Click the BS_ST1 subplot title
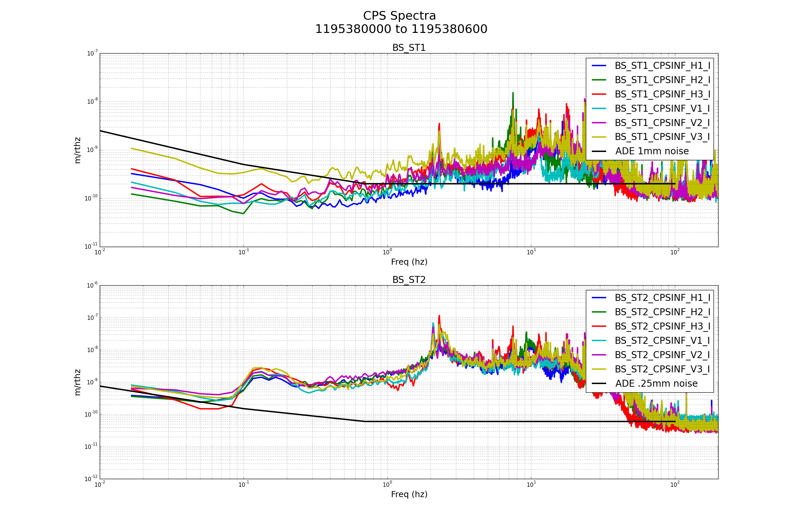 (x=409, y=48)
